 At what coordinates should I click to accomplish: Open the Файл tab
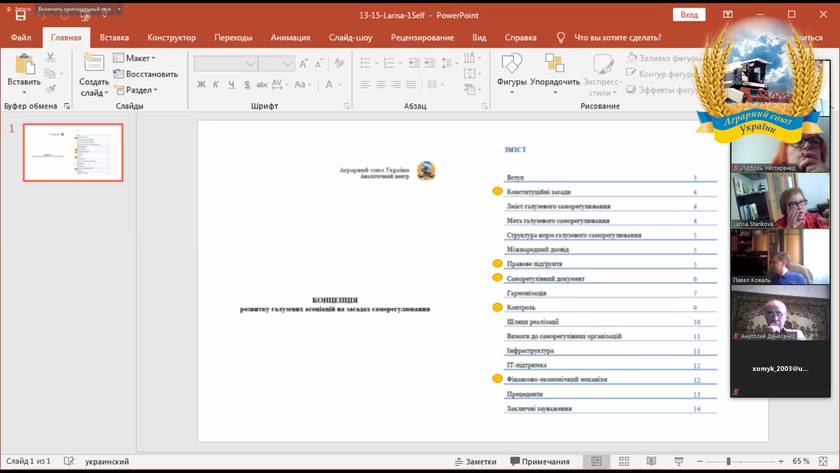[21, 37]
